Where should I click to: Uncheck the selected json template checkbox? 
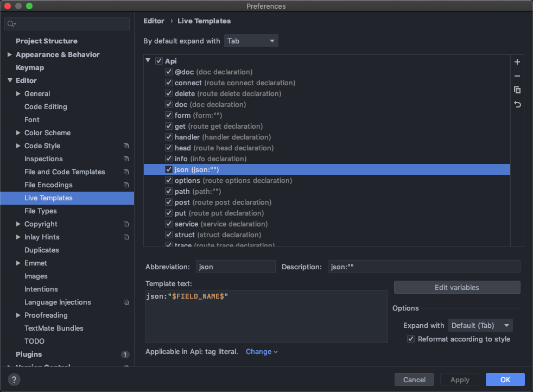pyautogui.click(x=169, y=169)
